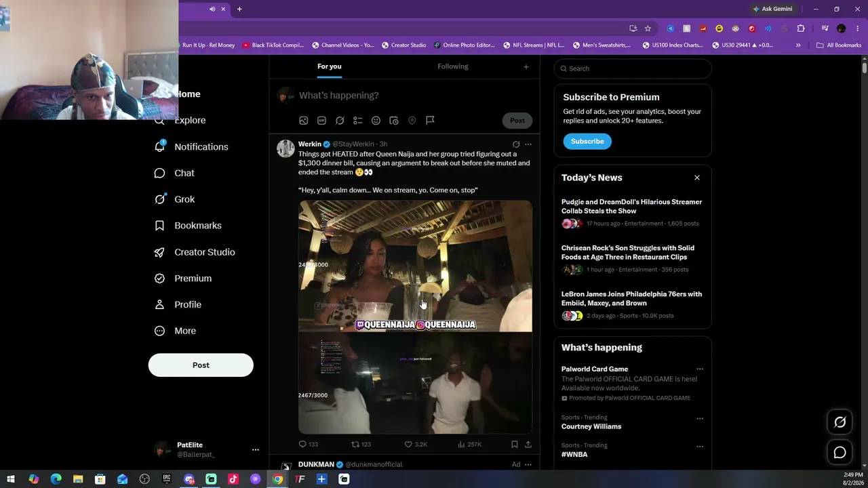Open Chrome extensions puzzle icon
The image size is (868, 488).
pyautogui.click(x=801, y=28)
